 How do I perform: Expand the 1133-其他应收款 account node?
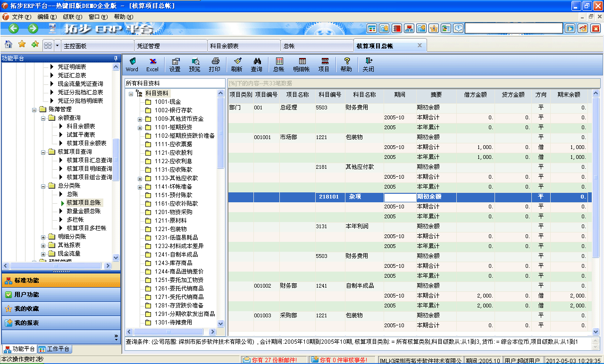[139, 178]
